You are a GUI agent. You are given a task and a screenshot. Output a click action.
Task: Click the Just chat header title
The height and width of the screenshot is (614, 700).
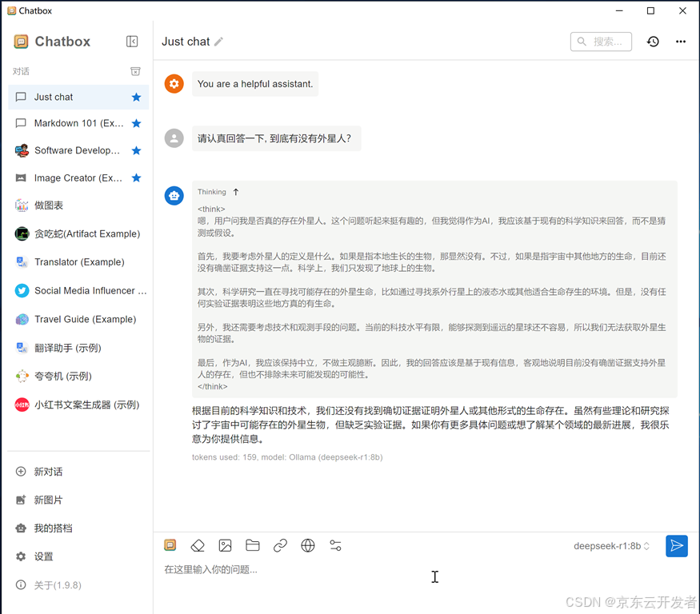pyautogui.click(x=186, y=42)
